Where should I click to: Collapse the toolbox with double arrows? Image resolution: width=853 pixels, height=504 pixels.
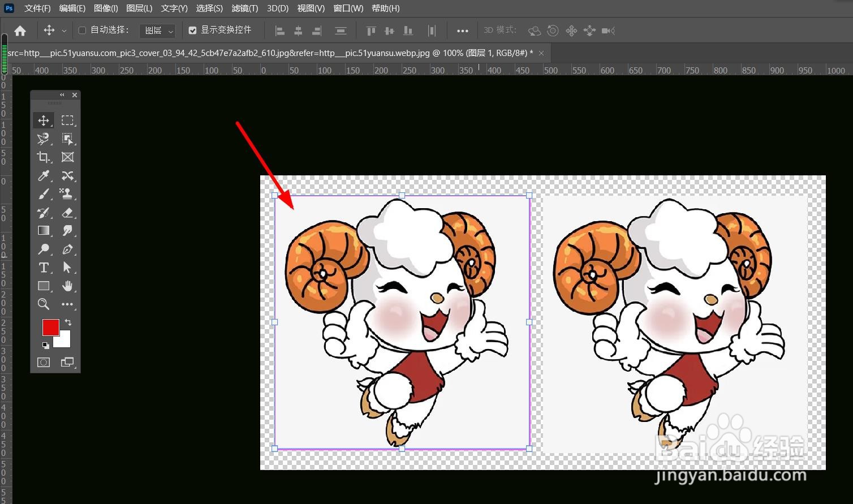(x=62, y=95)
